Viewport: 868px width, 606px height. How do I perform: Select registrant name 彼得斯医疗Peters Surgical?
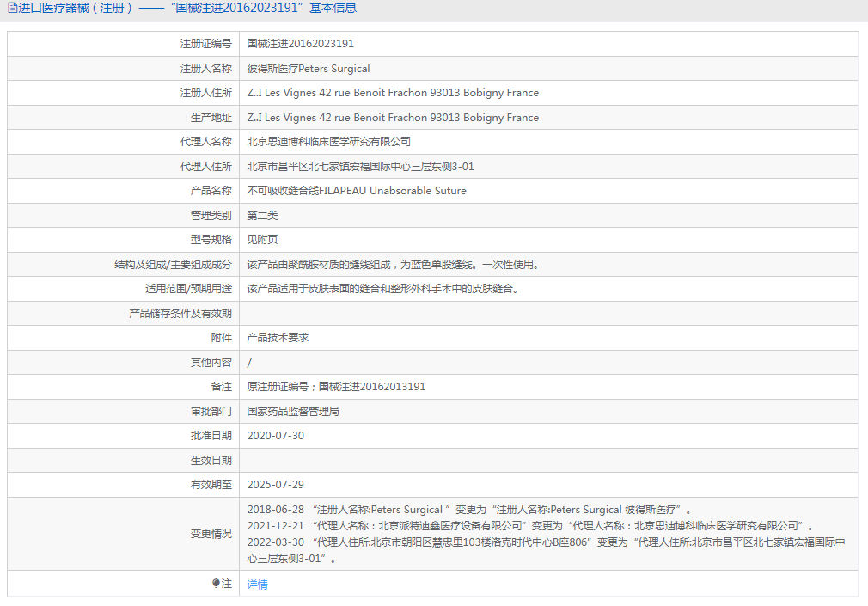(x=309, y=69)
